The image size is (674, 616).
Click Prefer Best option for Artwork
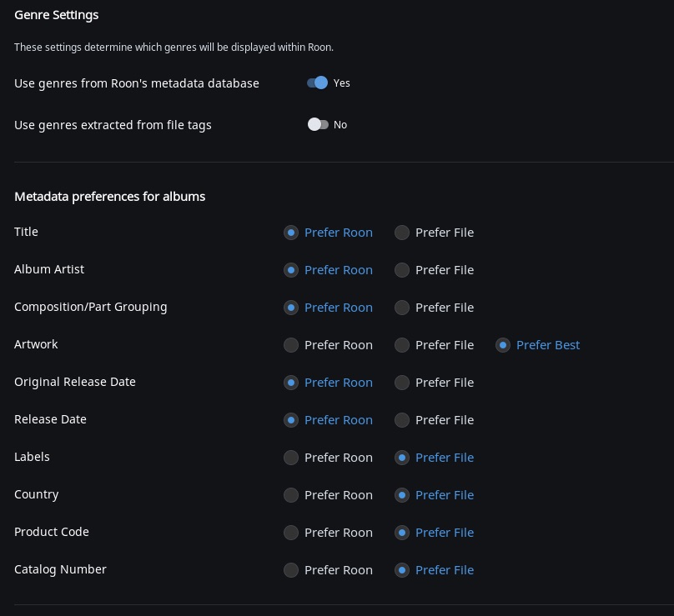(503, 345)
